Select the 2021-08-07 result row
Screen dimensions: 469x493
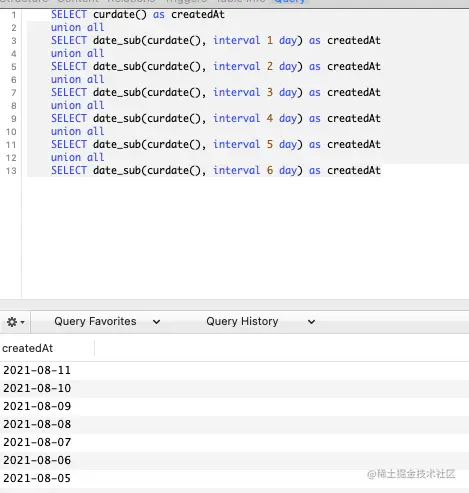click(234, 442)
